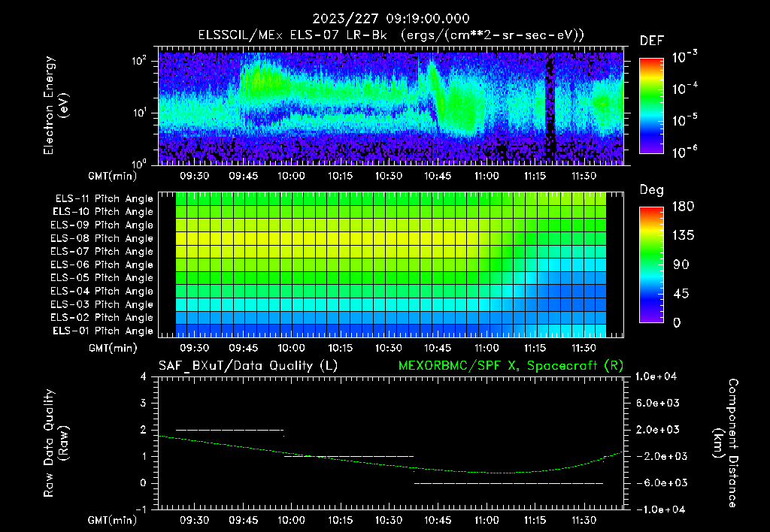Select the ELS-02 Pitch Angle row label
The height and width of the screenshot is (532, 770).
102,318
